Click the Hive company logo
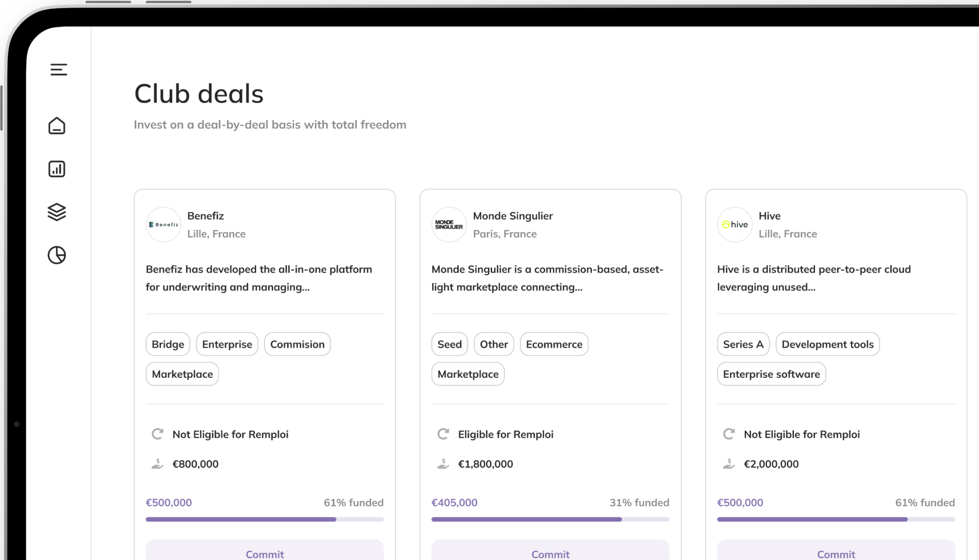 tap(735, 225)
